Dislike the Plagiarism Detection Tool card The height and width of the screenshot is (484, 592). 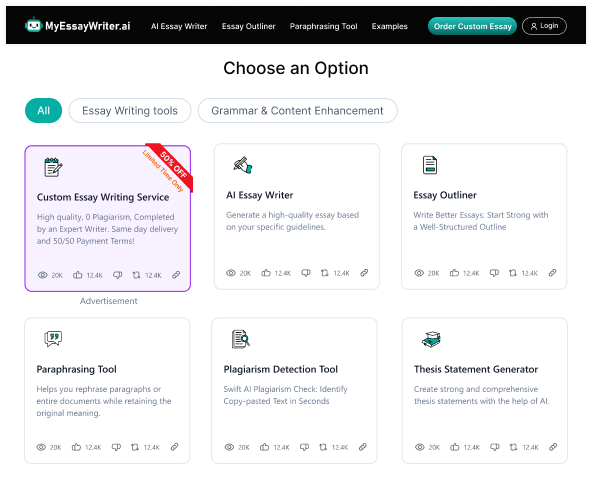(x=304, y=447)
